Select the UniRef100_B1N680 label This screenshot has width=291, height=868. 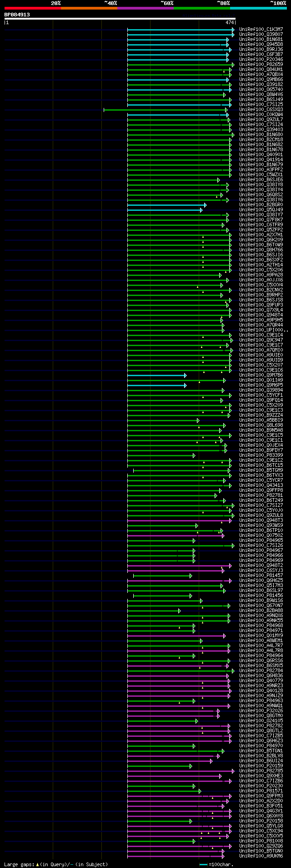pos(261,134)
